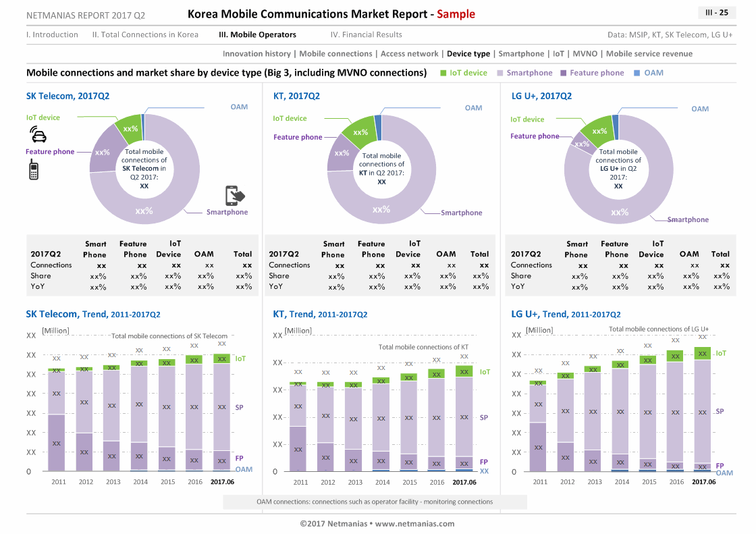Click the dark purple Feature phone legend swatch
This screenshot has height=534, width=756.
click(x=563, y=73)
